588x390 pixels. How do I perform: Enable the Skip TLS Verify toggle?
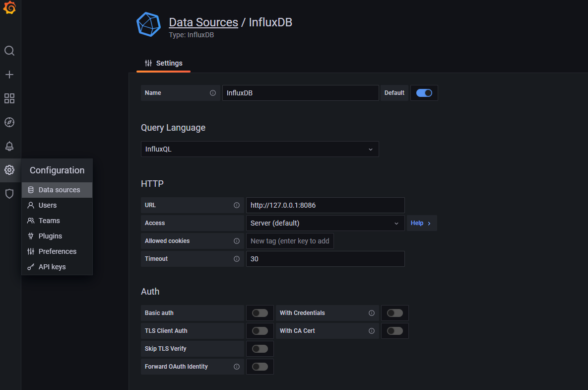pyautogui.click(x=260, y=349)
